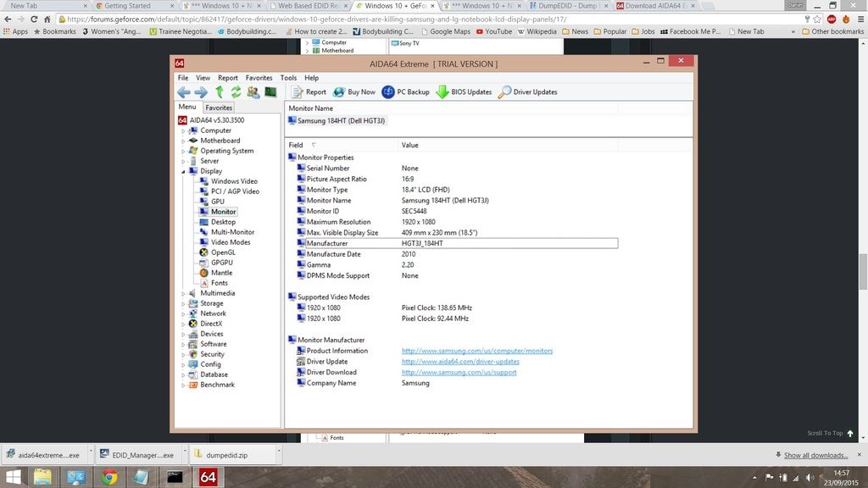Click the Chrome address bar URL
The image size is (868, 488).
(x=317, y=19)
